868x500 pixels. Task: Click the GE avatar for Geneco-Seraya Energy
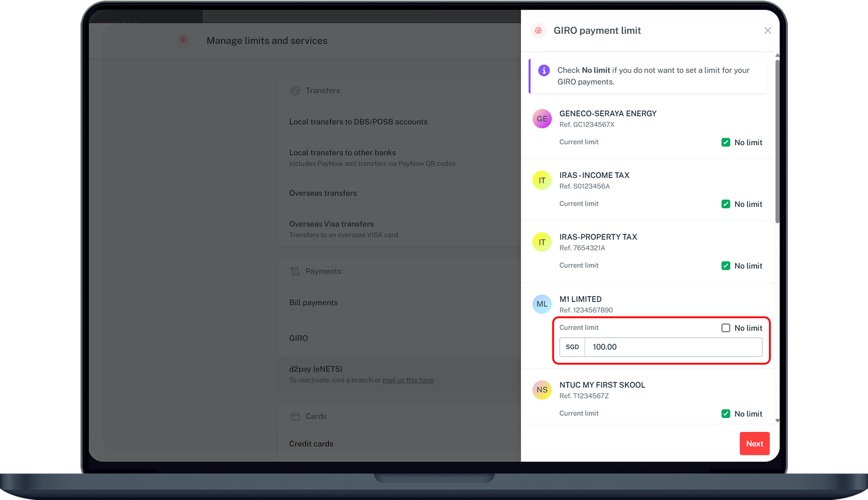[x=542, y=119]
